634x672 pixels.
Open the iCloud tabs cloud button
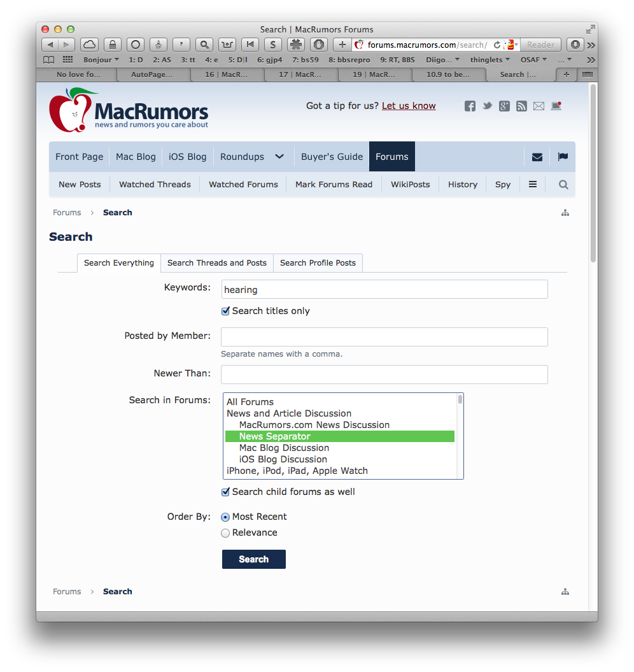pyautogui.click(x=90, y=45)
